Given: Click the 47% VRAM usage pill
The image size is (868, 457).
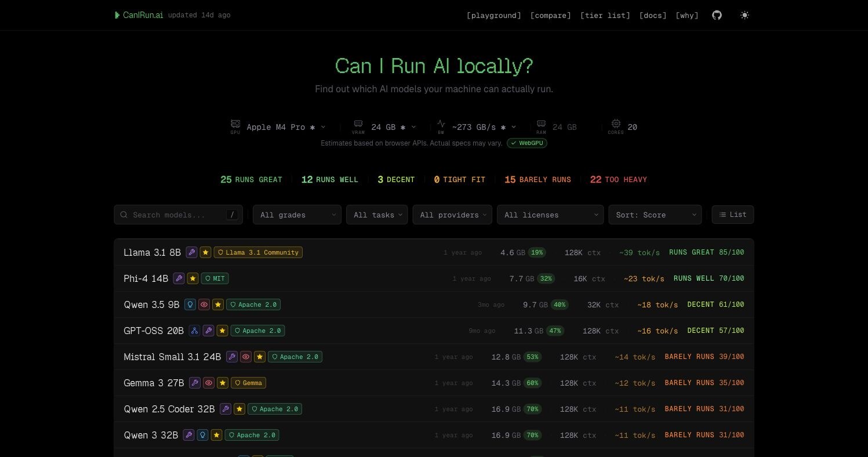Looking at the screenshot, I should 555,331.
